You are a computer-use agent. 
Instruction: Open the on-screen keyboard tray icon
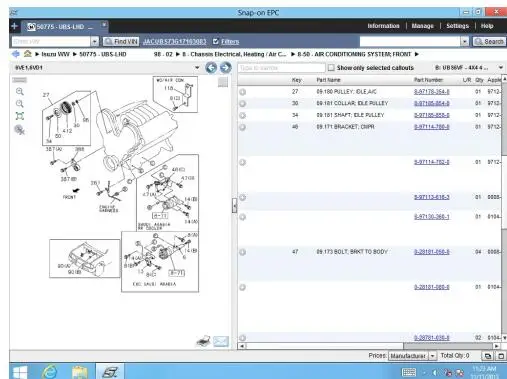tap(409, 372)
